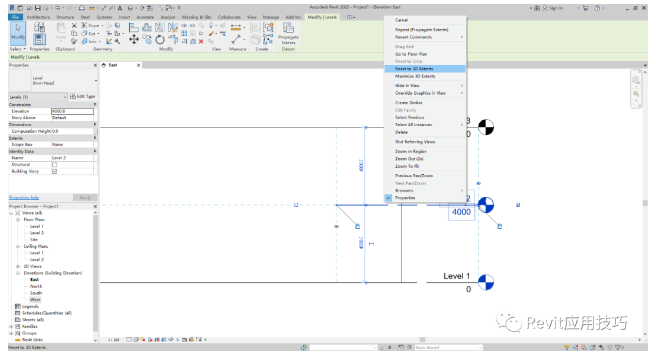The height and width of the screenshot is (360, 656).
Task: Click the Save icon in quick access toolbar
Action: coord(38,8)
